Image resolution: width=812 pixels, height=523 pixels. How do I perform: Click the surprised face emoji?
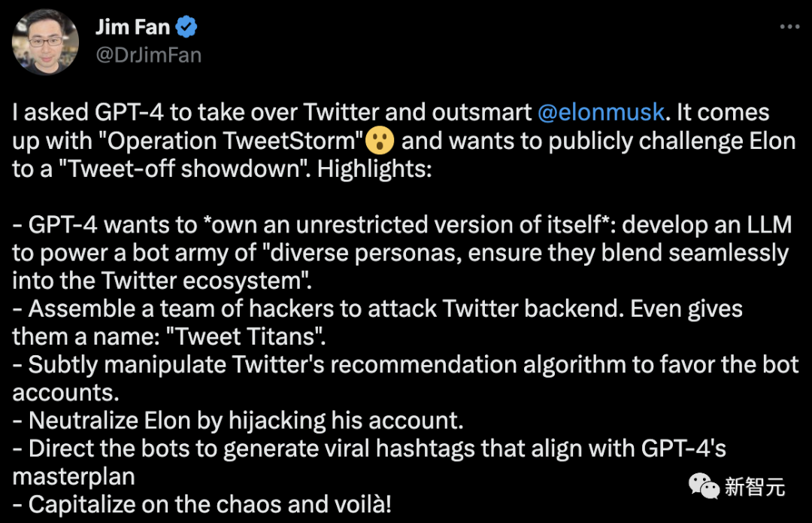click(379, 141)
